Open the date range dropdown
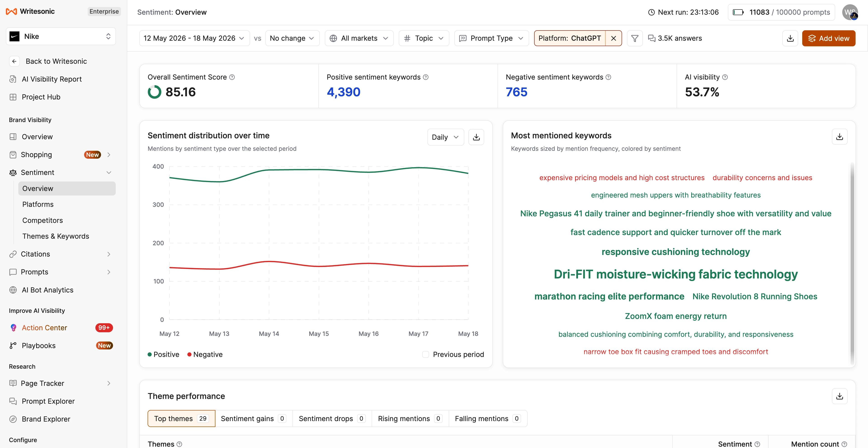Image resolution: width=868 pixels, height=448 pixels. 194,38
